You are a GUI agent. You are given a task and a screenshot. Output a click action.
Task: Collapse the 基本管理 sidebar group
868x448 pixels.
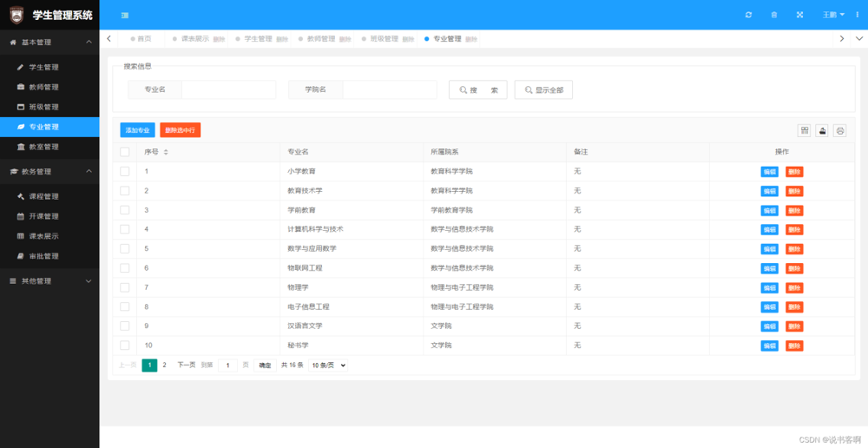coord(49,42)
